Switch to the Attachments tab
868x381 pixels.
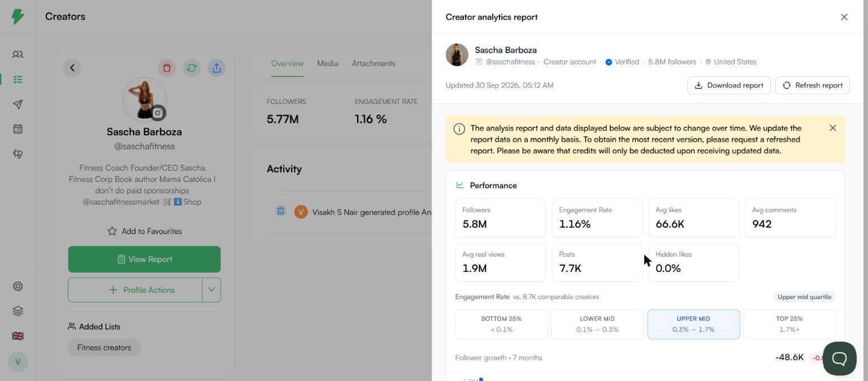point(374,63)
